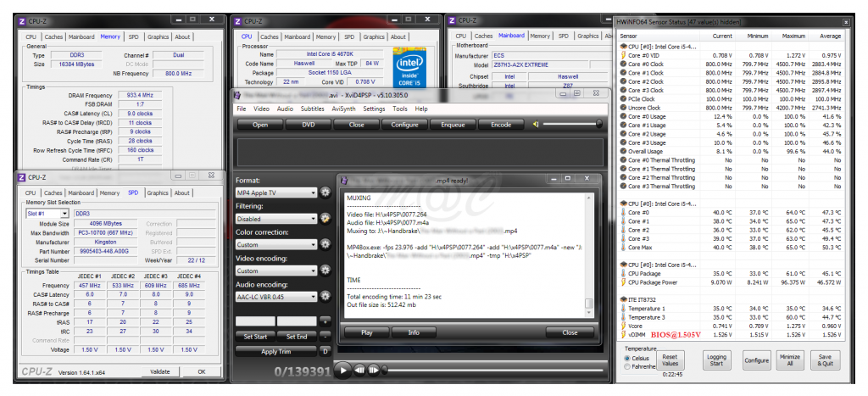Open Audio encoding settings gear icon

point(325,297)
